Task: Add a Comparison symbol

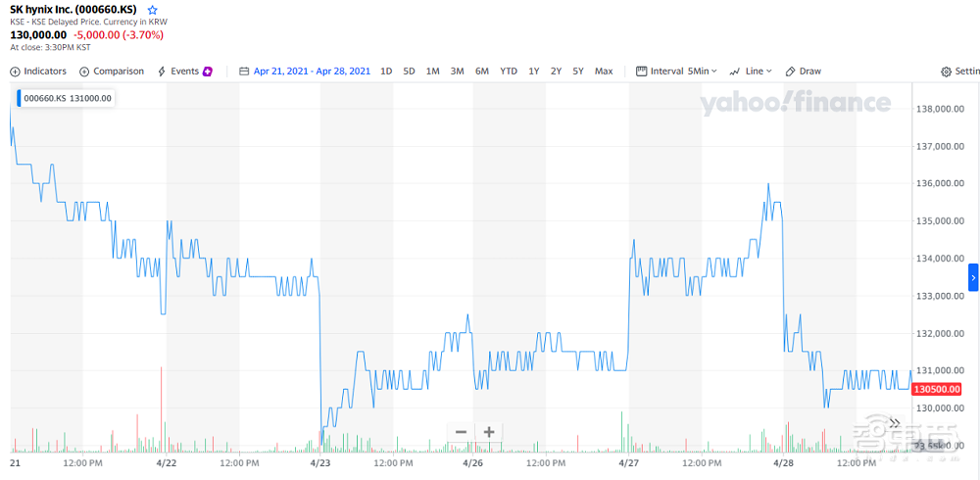Action: (x=112, y=72)
